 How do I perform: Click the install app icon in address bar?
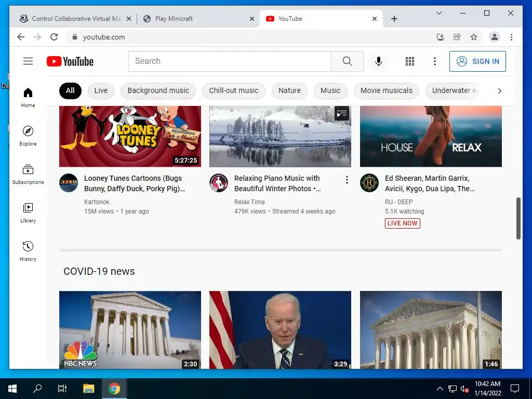tap(441, 37)
